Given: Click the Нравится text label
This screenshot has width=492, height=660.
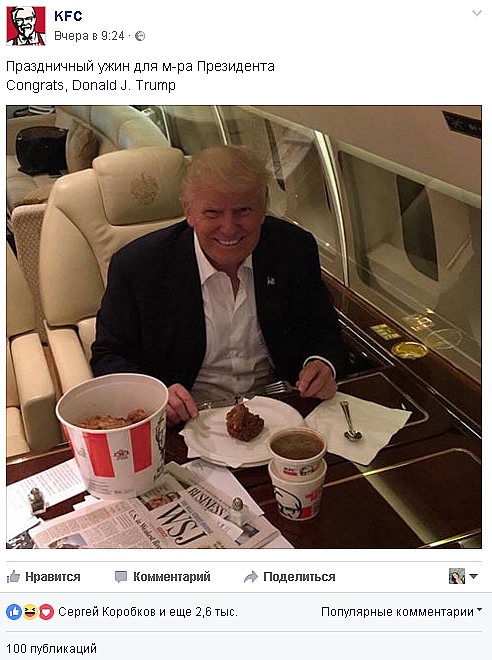Looking at the screenshot, I should click(53, 577).
